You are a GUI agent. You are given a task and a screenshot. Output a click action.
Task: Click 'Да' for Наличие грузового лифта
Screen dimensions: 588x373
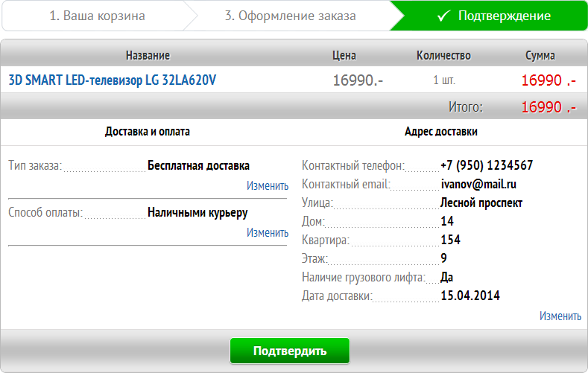(446, 277)
